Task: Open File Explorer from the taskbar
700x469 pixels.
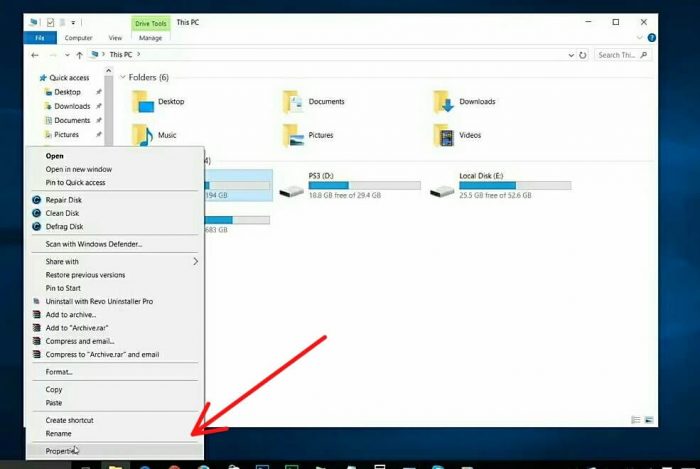Action: pos(116,466)
